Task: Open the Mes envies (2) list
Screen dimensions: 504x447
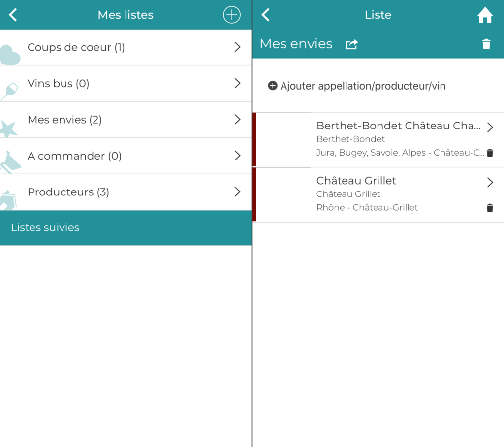Action: [126, 120]
